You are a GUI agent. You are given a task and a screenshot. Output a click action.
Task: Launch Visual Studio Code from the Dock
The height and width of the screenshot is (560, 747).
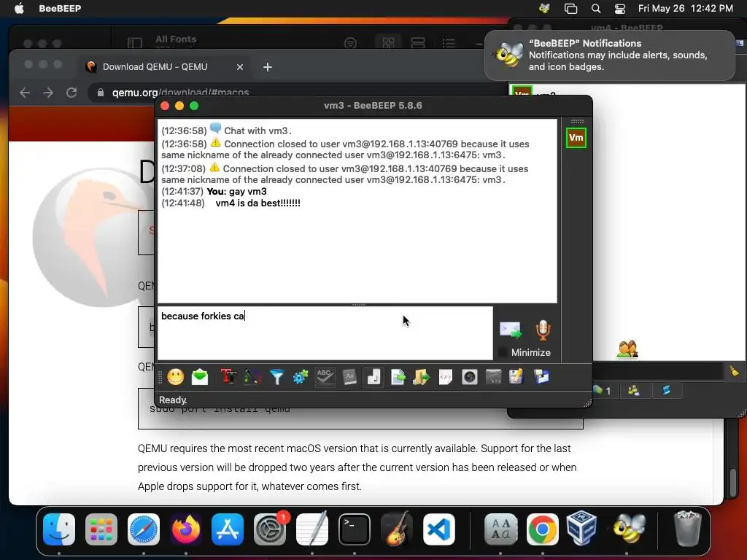438,529
